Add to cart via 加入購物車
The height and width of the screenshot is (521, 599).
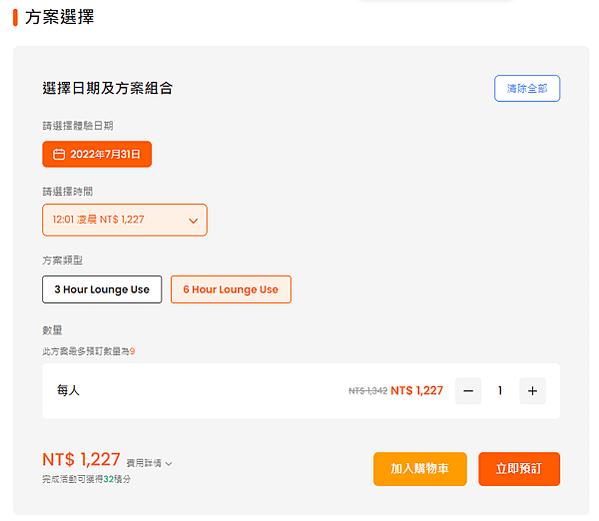[x=420, y=469]
